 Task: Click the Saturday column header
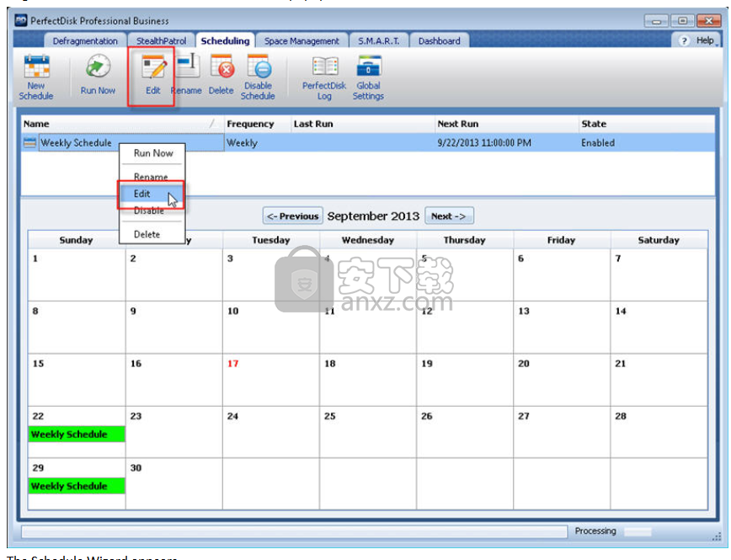[659, 240]
